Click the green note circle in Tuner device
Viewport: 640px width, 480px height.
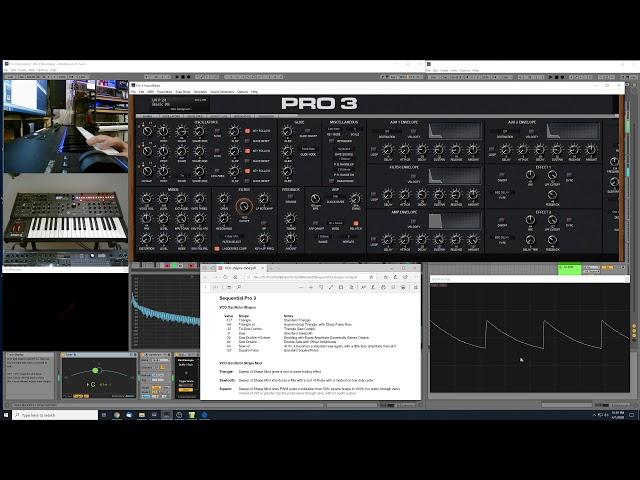96,370
